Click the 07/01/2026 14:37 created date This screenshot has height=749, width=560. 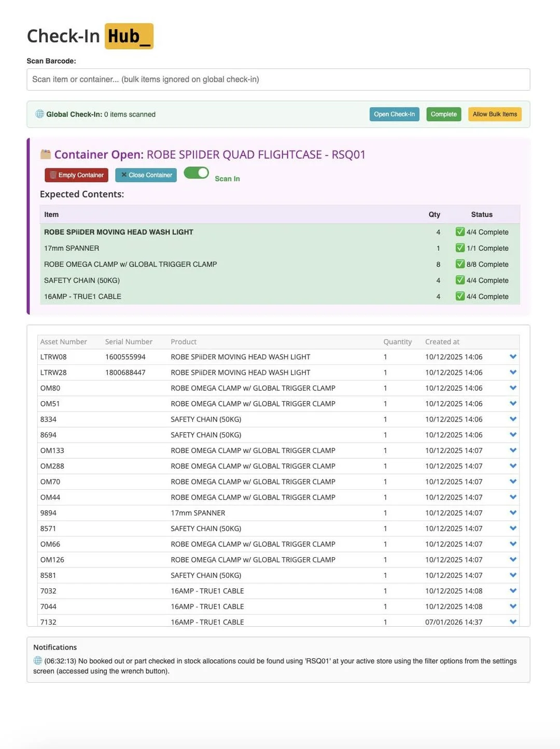tap(454, 621)
